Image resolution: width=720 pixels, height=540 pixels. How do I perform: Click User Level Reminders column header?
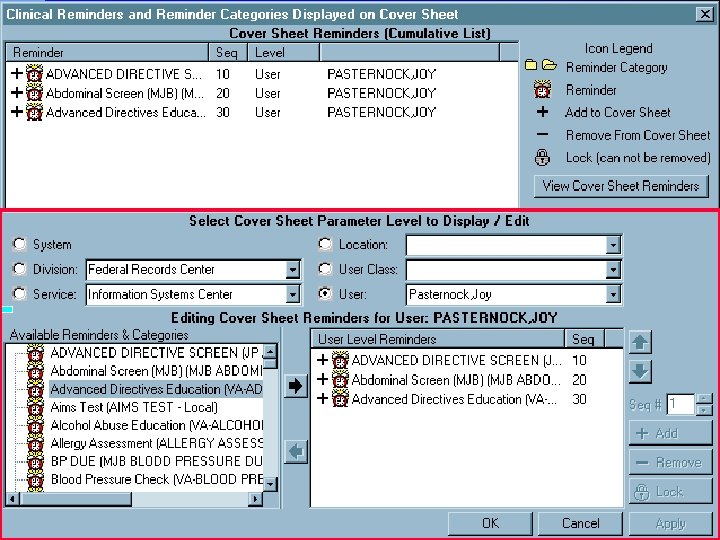[438, 339]
